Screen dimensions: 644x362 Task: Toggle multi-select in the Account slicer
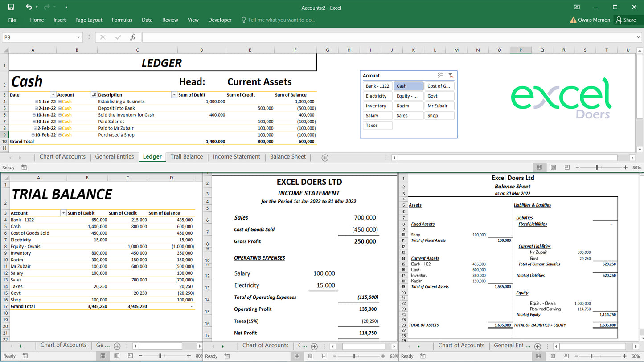[x=440, y=76]
